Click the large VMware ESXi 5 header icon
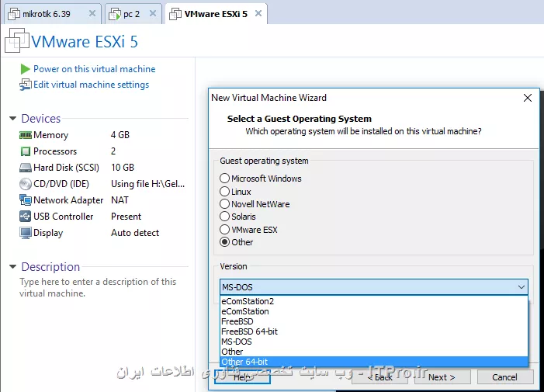 17,40
